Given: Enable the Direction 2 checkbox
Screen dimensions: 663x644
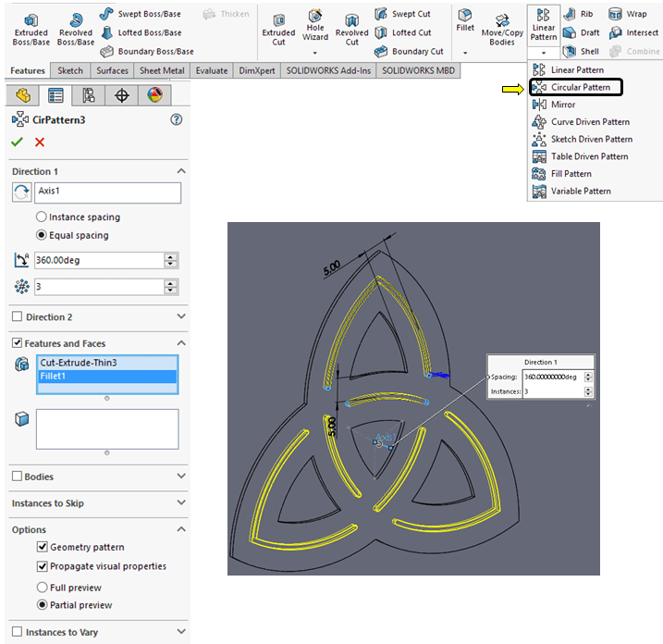Looking at the screenshot, I should point(18,317).
